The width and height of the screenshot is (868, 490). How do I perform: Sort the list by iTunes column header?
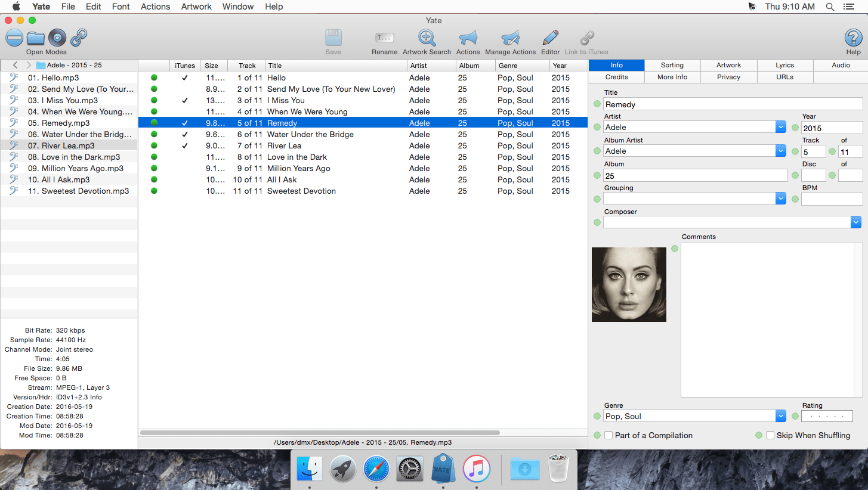(185, 66)
